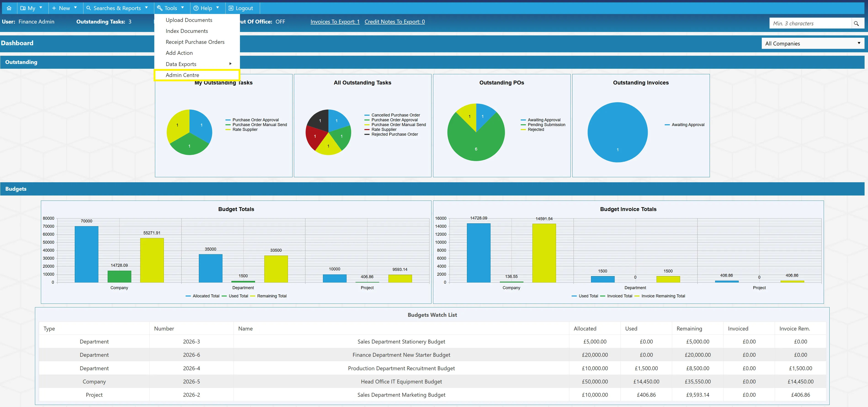Click the Tools wrench icon

(160, 8)
